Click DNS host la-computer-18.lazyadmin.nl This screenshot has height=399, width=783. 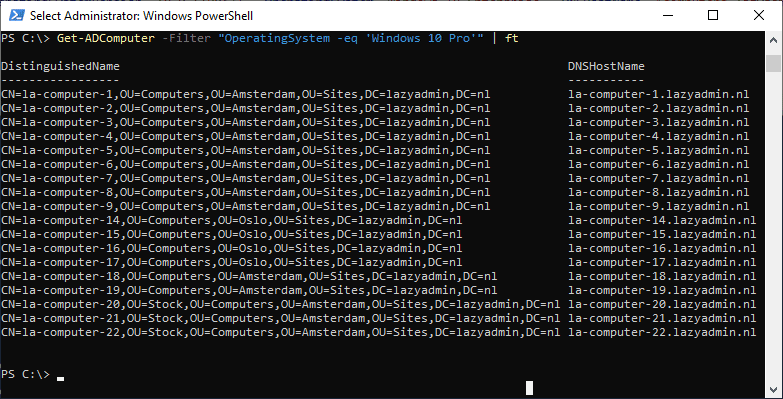coord(662,276)
